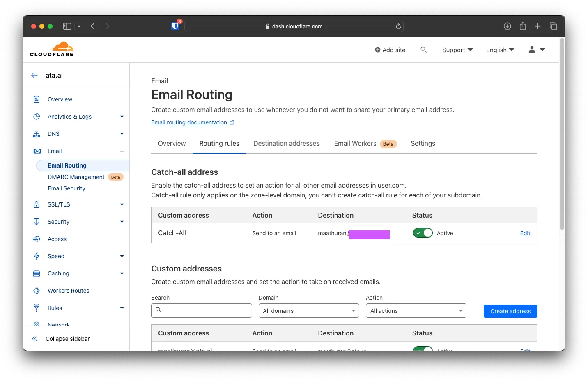Expand the Analytics & Logs menu arrow

pyautogui.click(x=122, y=117)
